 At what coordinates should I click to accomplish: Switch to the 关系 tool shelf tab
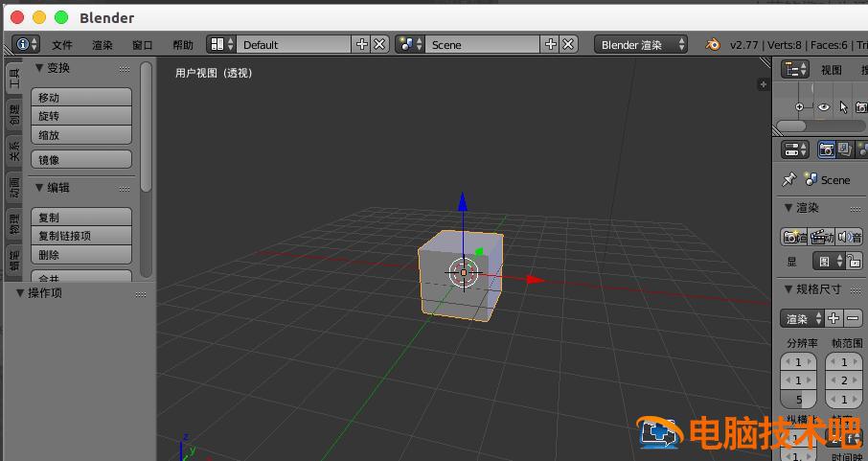click(13, 150)
